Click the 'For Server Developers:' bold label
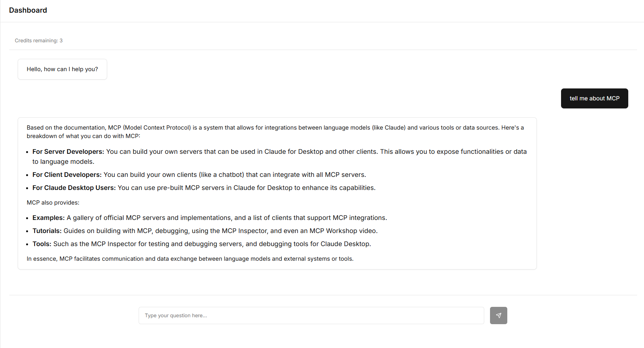Viewport: 644px width, 348px height. pos(68,152)
